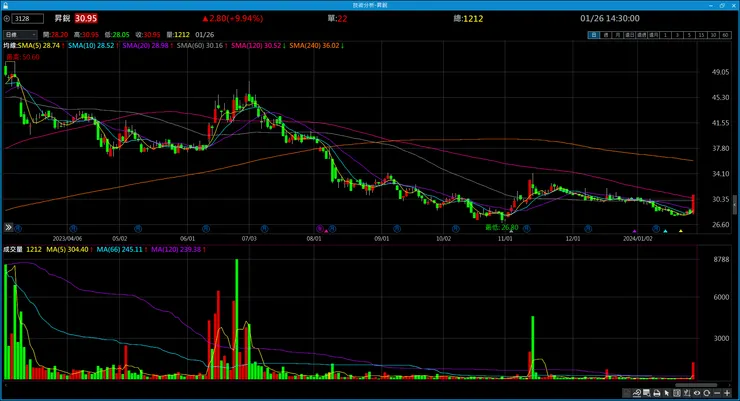Click the yellow triangle marker on the date axis

(x=681, y=231)
